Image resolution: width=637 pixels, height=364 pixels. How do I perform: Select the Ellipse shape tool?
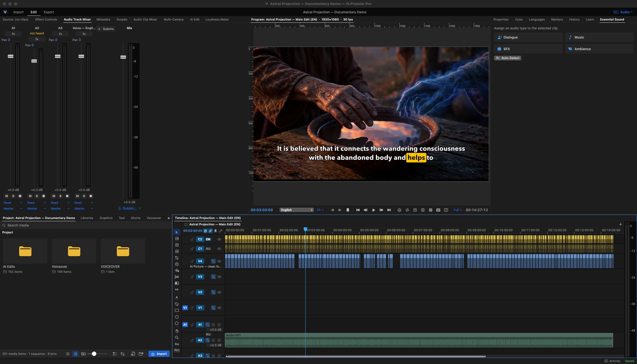click(x=177, y=317)
